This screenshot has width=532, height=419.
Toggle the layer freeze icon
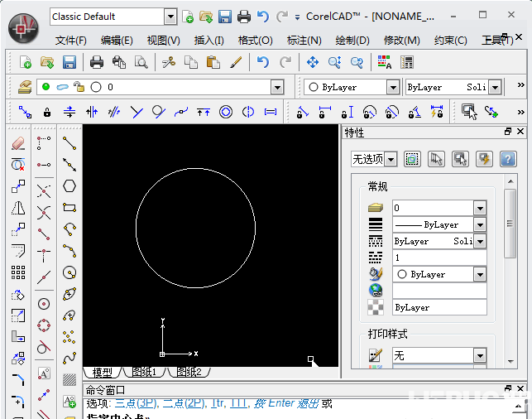[62, 87]
